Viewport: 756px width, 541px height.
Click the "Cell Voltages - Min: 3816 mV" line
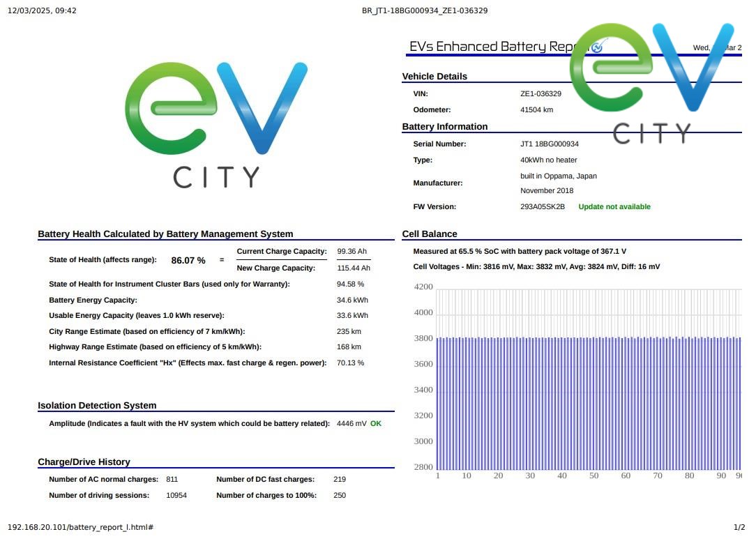[x=536, y=266]
